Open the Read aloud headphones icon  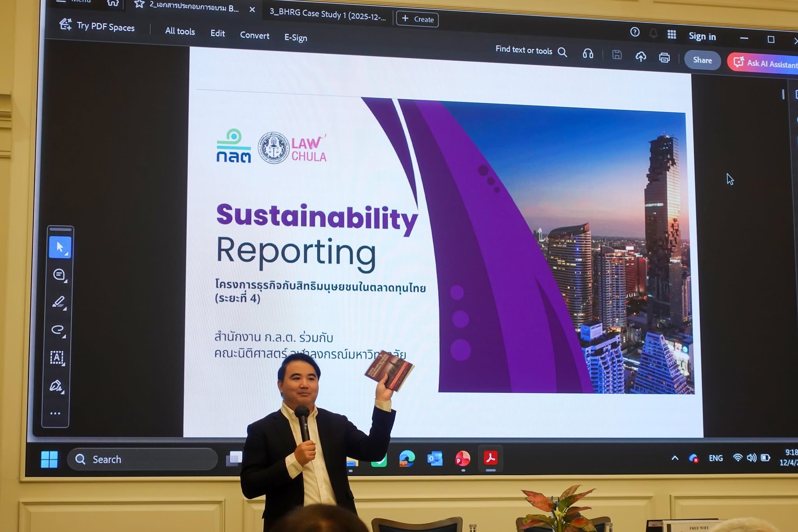pyautogui.click(x=588, y=53)
